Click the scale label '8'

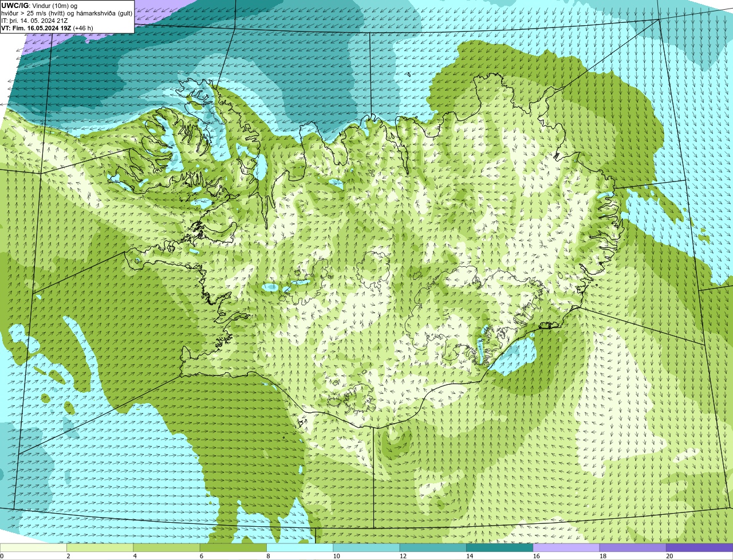[x=268, y=556]
